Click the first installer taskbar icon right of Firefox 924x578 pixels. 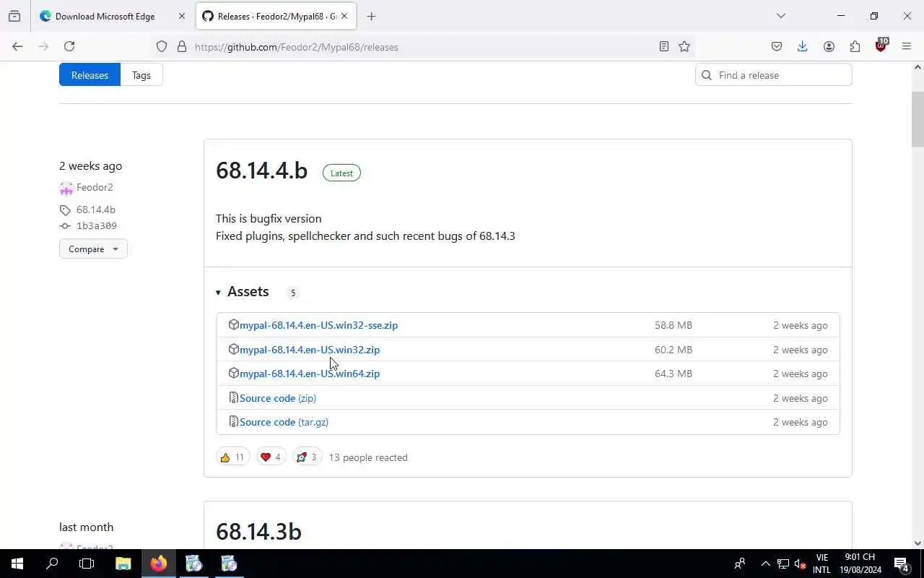point(193,564)
